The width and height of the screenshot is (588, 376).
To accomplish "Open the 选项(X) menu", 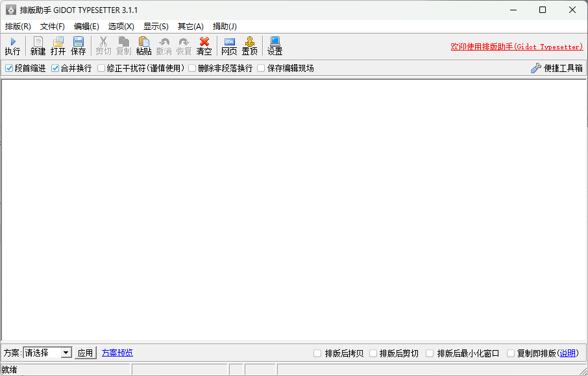I will 121,26.
